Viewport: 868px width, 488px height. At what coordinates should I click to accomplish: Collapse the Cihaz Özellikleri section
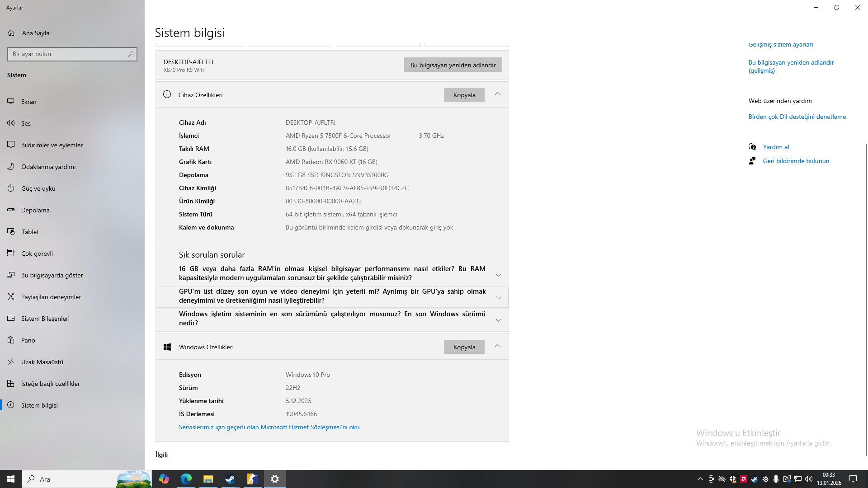(x=498, y=94)
